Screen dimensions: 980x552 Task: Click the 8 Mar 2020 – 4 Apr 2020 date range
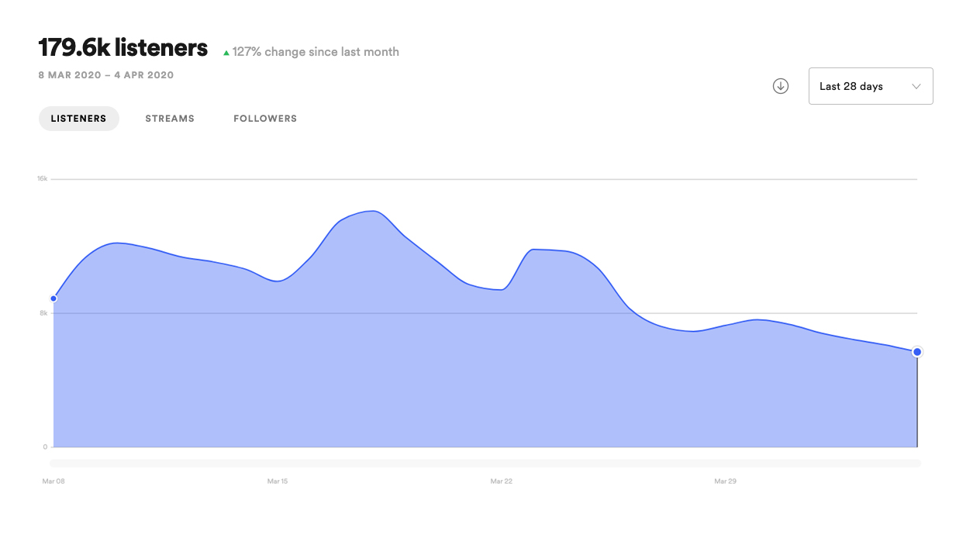(106, 75)
